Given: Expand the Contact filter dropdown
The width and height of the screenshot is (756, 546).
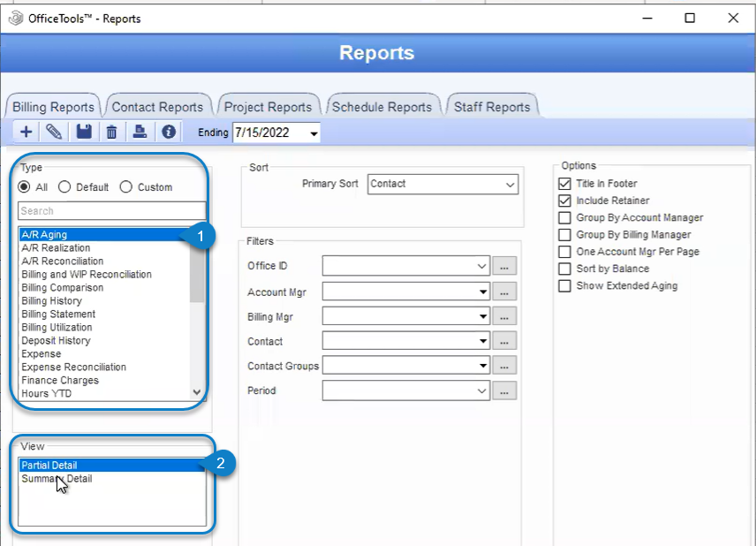Looking at the screenshot, I should click(482, 341).
